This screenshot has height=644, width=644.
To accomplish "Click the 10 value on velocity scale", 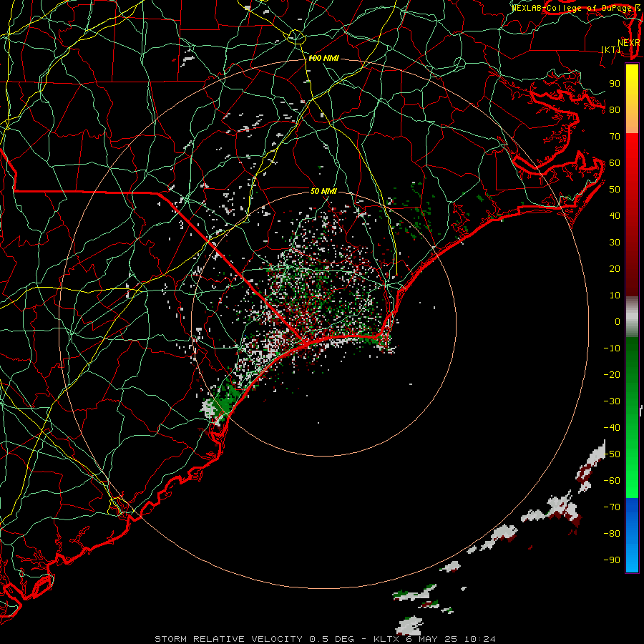I will click(x=615, y=296).
